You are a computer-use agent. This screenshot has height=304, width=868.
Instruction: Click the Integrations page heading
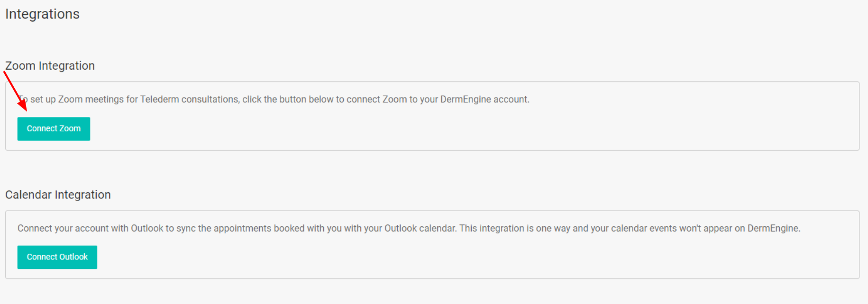click(x=42, y=14)
